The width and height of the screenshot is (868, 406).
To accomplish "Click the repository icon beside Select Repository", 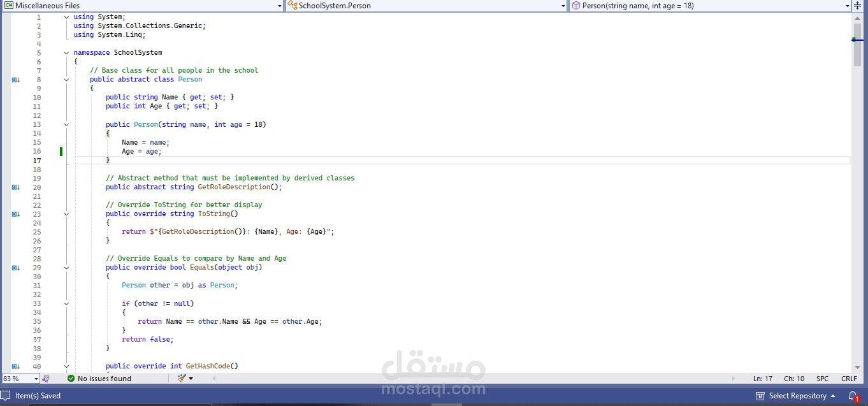I will click(760, 396).
